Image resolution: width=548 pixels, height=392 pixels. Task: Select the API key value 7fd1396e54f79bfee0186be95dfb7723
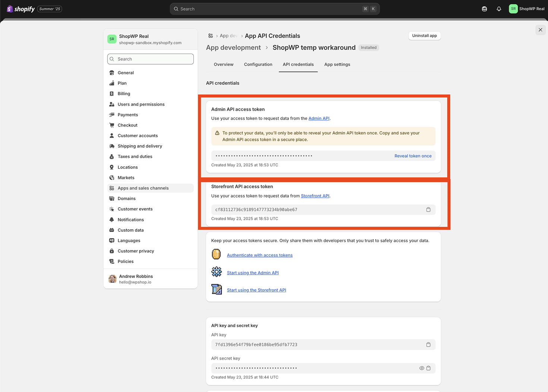[256, 345]
